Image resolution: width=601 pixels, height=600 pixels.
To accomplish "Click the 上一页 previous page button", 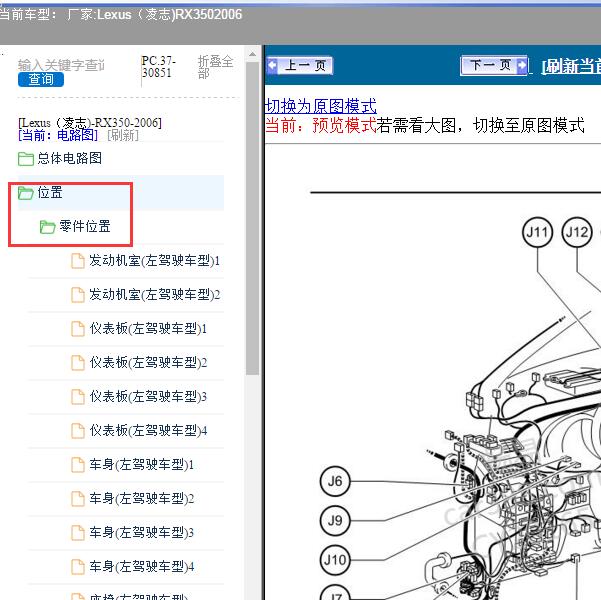I will coord(299,66).
